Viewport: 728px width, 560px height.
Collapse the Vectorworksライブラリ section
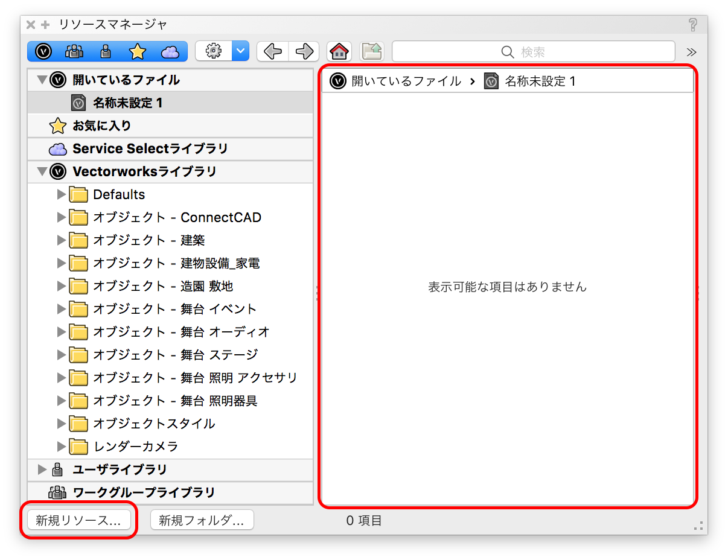[x=42, y=171]
